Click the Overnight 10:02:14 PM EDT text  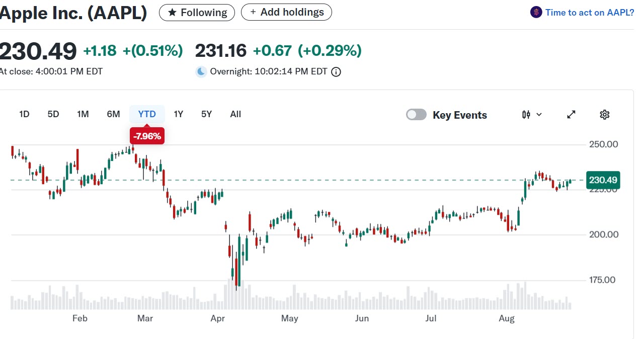(x=269, y=72)
